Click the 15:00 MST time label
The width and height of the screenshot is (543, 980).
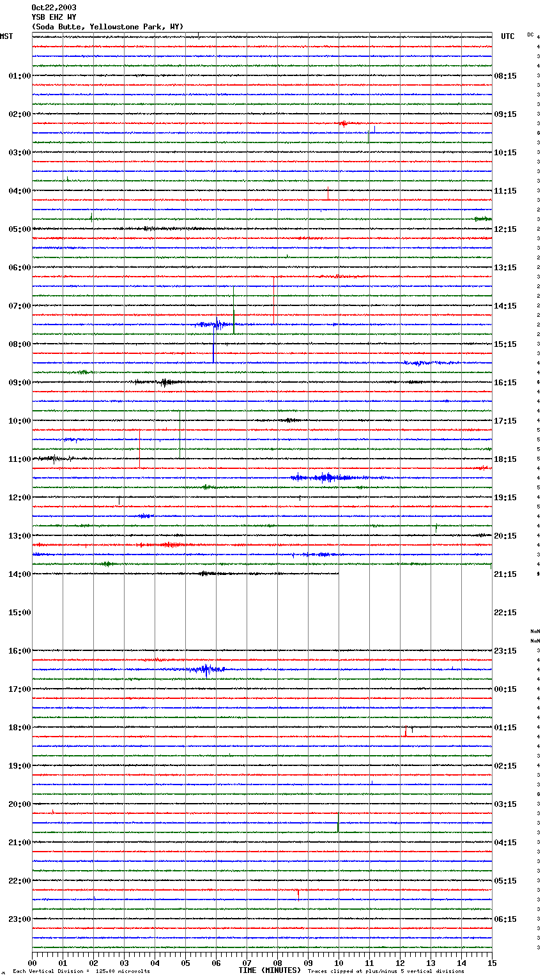[20, 613]
